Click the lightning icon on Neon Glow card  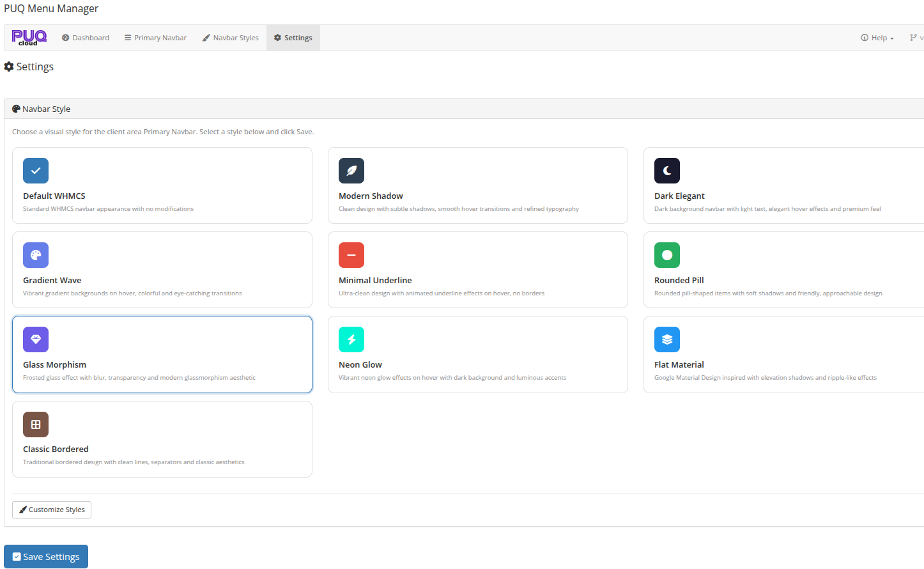tap(351, 339)
